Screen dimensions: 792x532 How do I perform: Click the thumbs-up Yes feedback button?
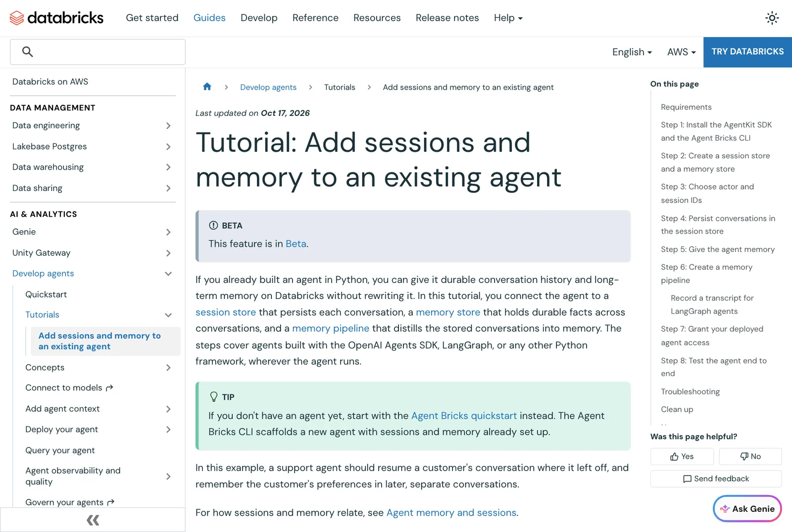click(682, 456)
